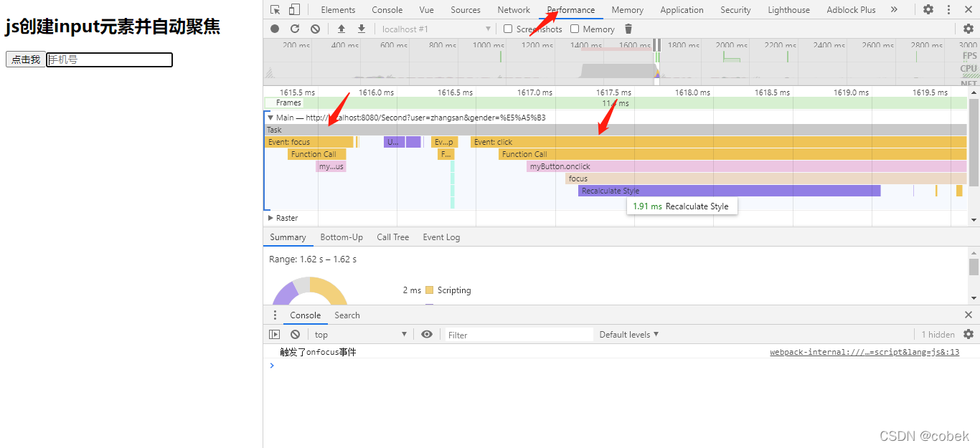980x448 pixels.
Task: Open the top Console panel tab
Action: coord(387,10)
